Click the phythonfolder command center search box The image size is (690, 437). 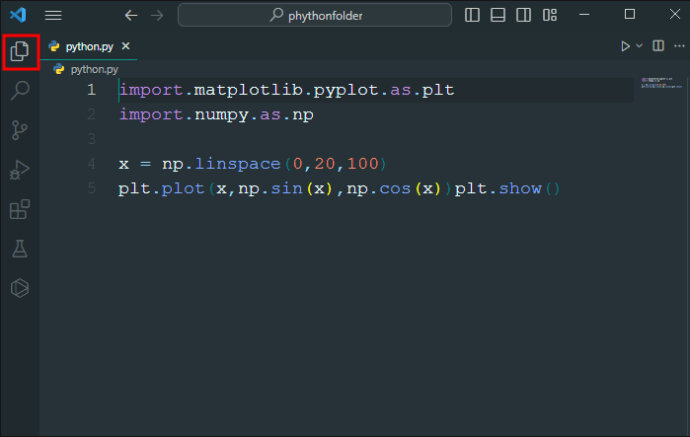(x=315, y=15)
